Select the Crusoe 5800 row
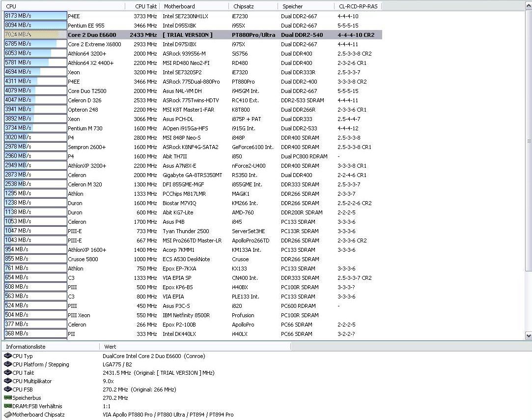 [193, 259]
